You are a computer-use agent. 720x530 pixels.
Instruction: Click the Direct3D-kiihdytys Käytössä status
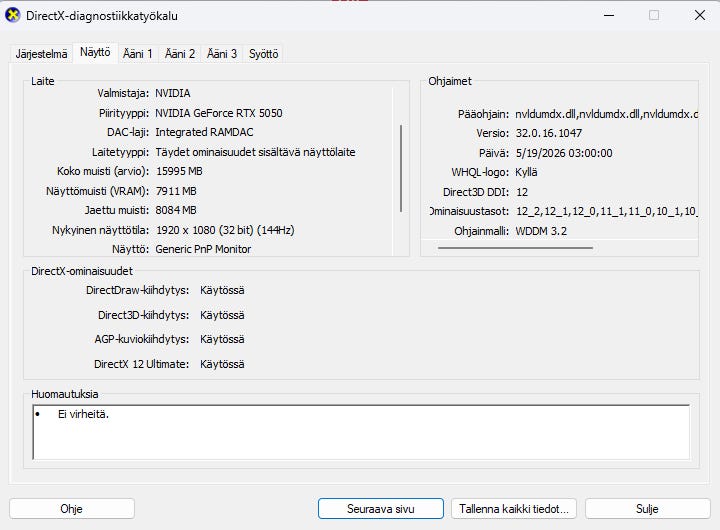(x=222, y=315)
